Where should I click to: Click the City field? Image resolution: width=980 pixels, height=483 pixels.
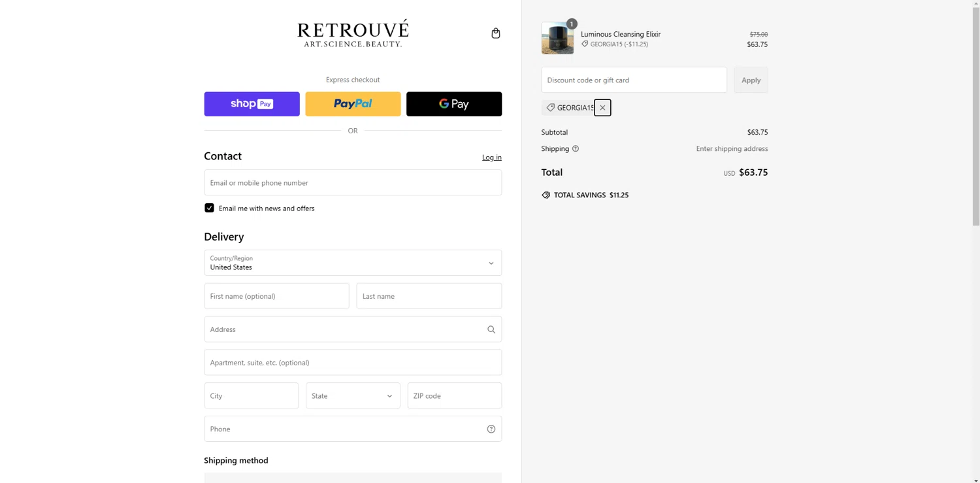tap(252, 396)
